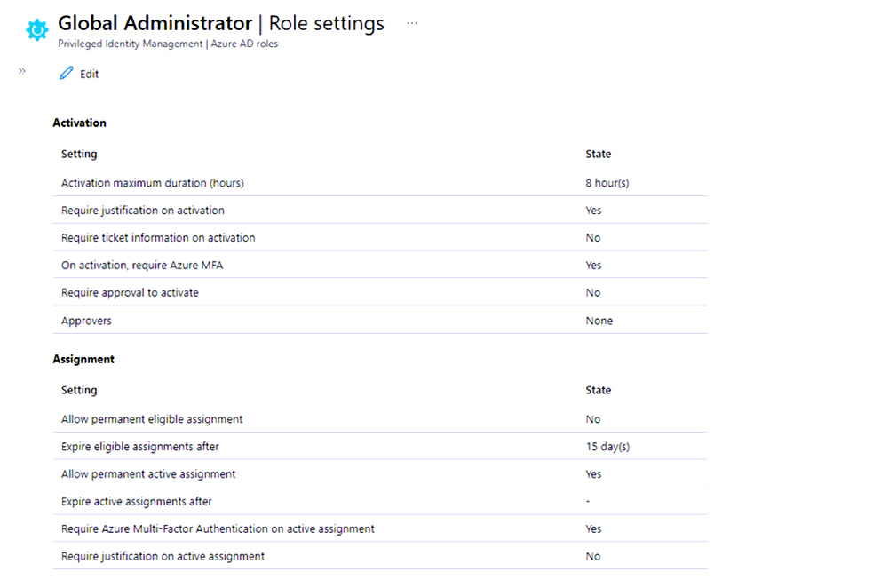Select On activation, require Azure MFA row
This screenshot has width=873, height=588.
(x=140, y=266)
